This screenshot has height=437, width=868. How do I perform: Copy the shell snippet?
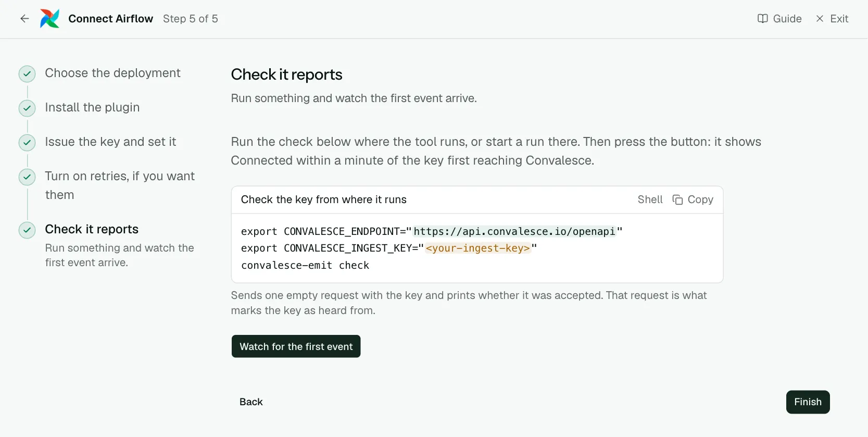click(x=693, y=200)
